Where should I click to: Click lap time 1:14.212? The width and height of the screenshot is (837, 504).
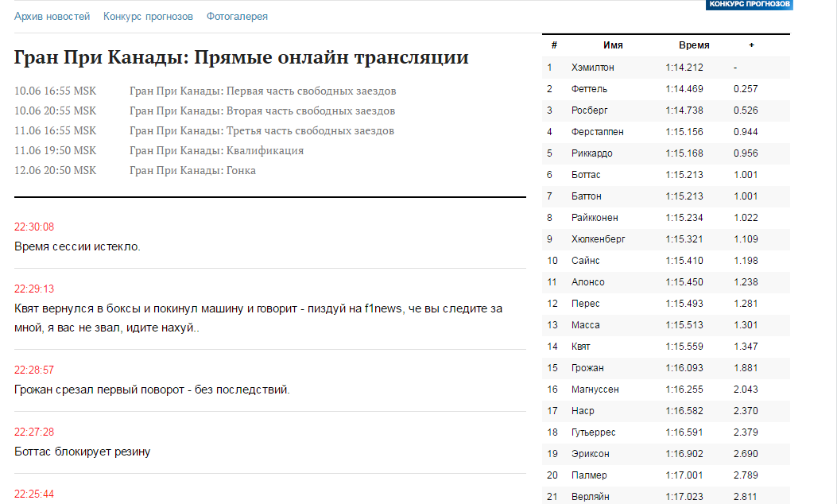684,68
